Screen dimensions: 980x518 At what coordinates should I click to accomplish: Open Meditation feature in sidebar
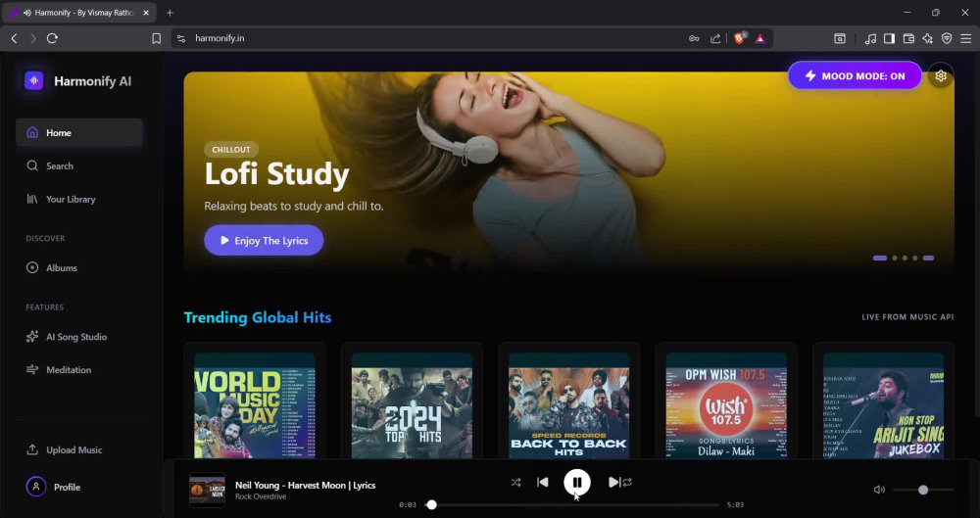(59, 369)
